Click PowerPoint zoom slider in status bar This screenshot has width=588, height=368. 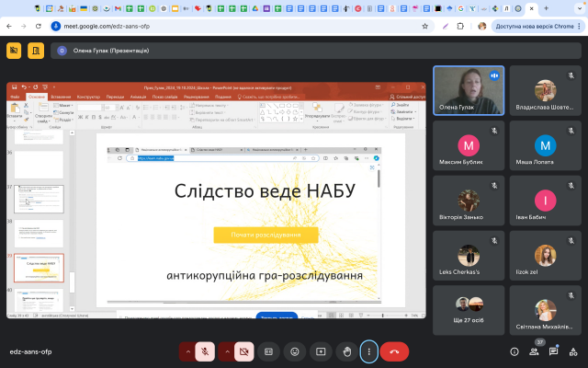(x=387, y=316)
